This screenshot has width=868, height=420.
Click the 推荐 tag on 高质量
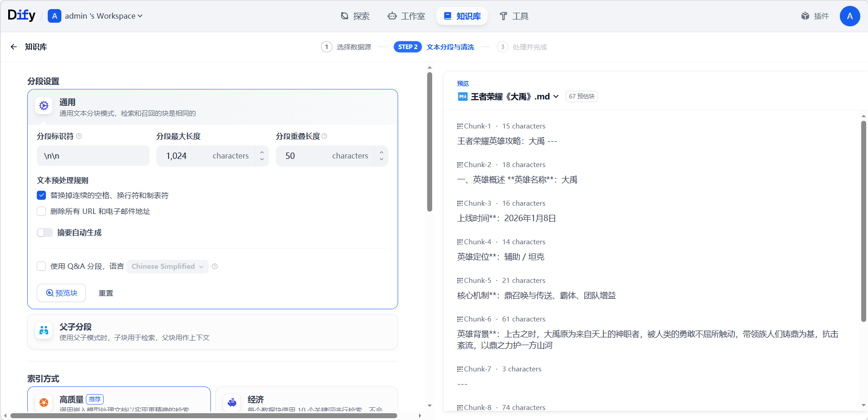tap(95, 399)
